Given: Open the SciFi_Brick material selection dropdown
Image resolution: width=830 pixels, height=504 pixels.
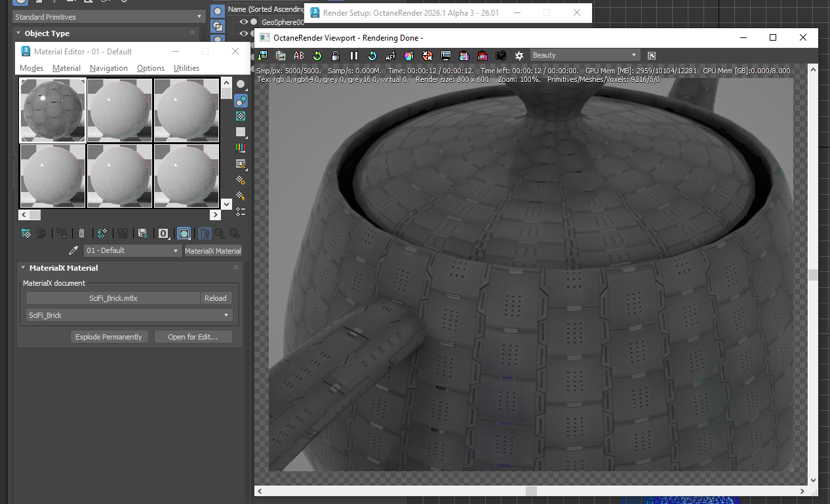Looking at the screenshot, I should 129,315.
